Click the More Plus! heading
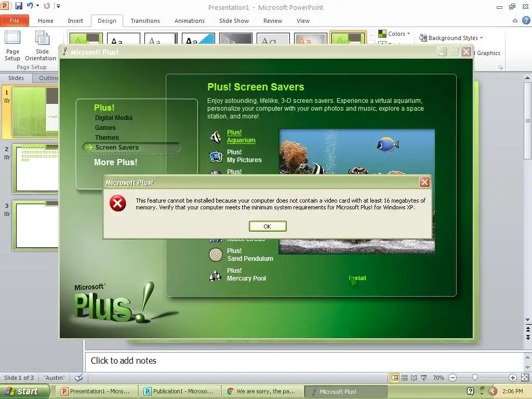The image size is (532, 399). click(x=115, y=162)
